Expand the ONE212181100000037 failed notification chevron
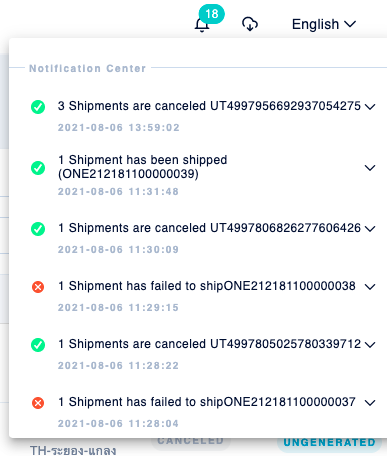Image resolution: width=387 pixels, height=456 pixels. pyautogui.click(x=370, y=403)
